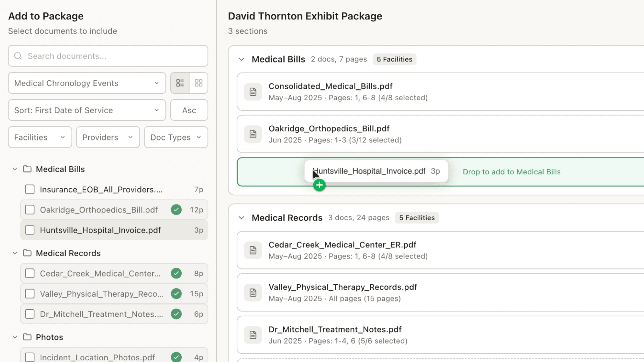This screenshot has width=644, height=362.
Task: Click the Dr_Mitchell_Treatment_Notes.pdf document icon in package
Action: coord(253,335)
